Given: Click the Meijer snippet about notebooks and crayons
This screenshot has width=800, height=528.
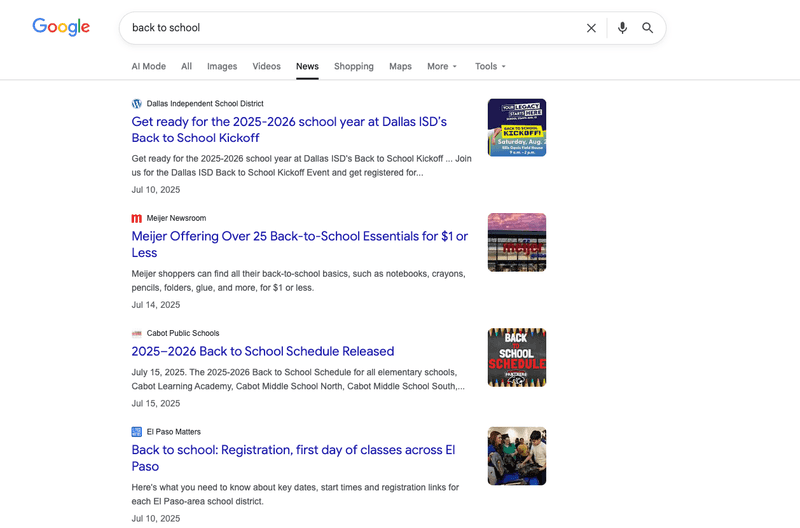Looking at the screenshot, I should coord(298,281).
